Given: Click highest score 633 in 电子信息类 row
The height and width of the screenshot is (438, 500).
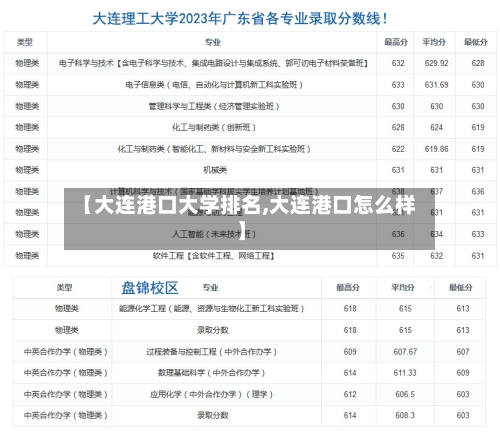Looking at the screenshot, I should click(x=398, y=85).
